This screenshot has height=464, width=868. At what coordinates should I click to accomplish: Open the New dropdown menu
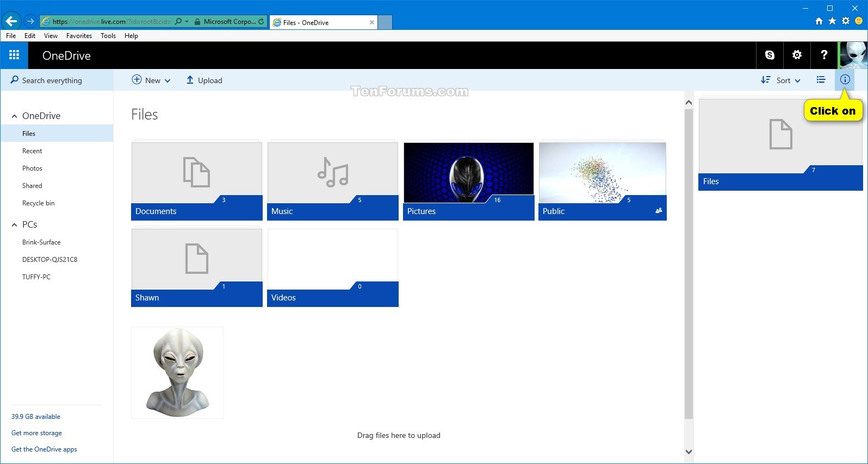tap(151, 80)
